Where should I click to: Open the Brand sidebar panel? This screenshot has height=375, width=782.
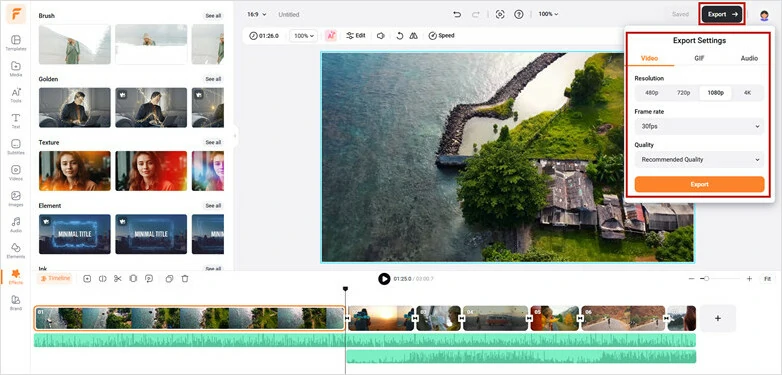[x=16, y=303]
